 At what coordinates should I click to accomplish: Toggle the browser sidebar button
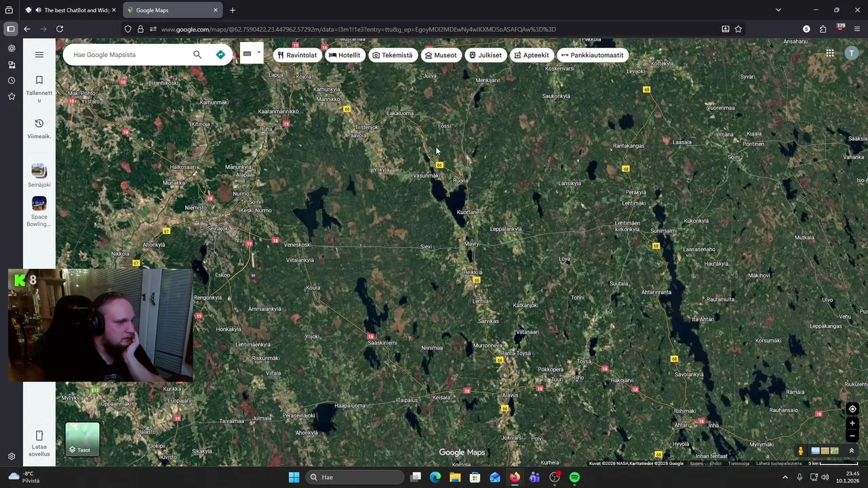click(11, 29)
